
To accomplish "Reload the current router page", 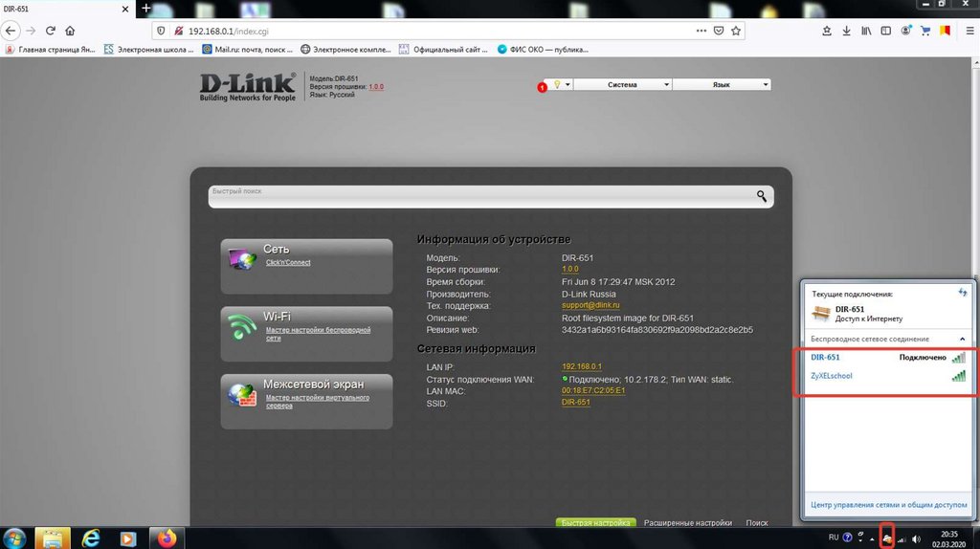I will point(51,31).
